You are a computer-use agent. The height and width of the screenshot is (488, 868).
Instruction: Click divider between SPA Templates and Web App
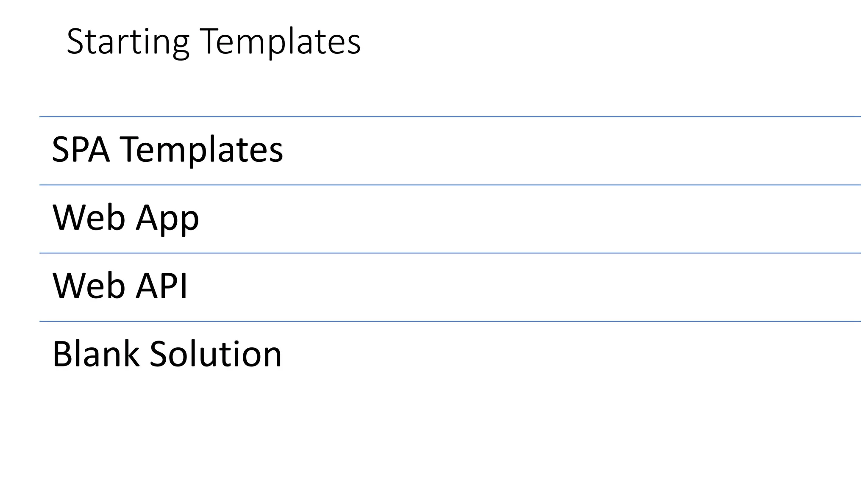click(449, 185)
